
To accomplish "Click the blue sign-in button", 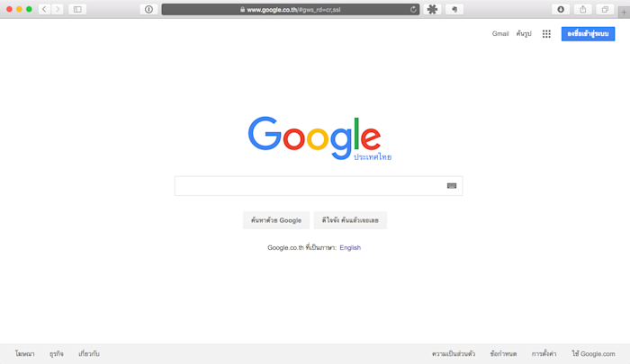I will point(588,34).
